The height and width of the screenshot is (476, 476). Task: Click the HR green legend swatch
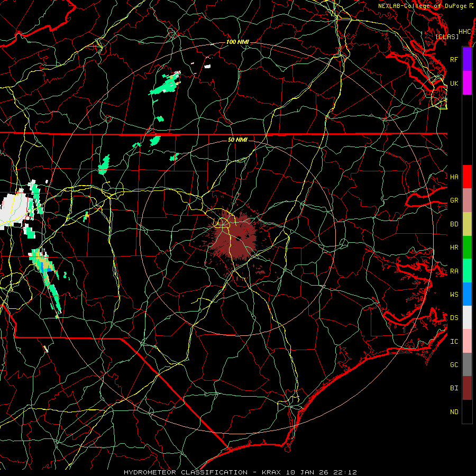467,248
